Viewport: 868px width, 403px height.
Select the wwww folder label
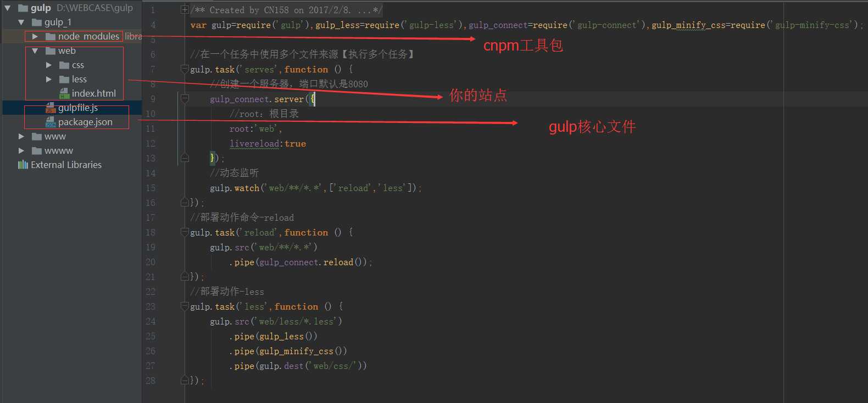pos(59,151)
